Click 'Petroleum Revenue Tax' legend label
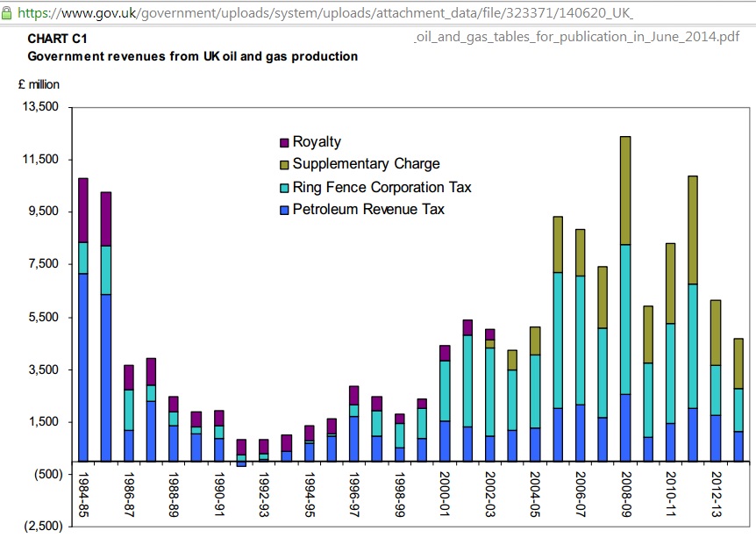 tap(368, 210)
